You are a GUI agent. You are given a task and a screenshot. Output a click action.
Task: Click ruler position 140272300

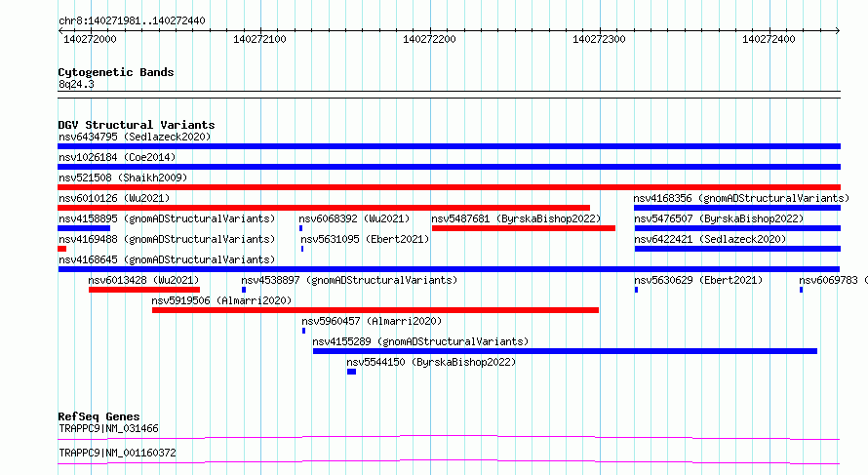pos(599,39)
